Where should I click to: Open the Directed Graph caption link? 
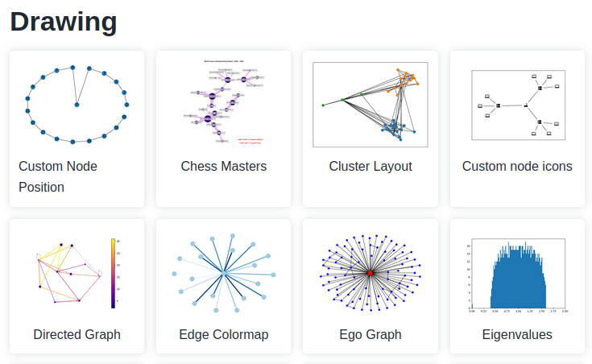click(x=77, y=334)
